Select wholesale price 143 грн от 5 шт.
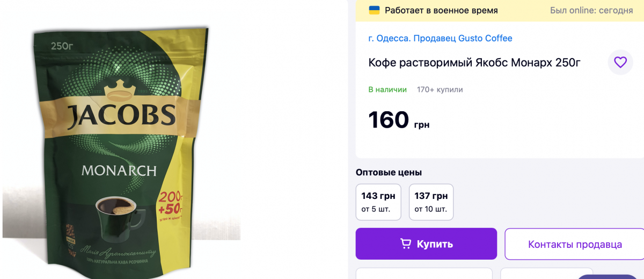 [378, 202]
